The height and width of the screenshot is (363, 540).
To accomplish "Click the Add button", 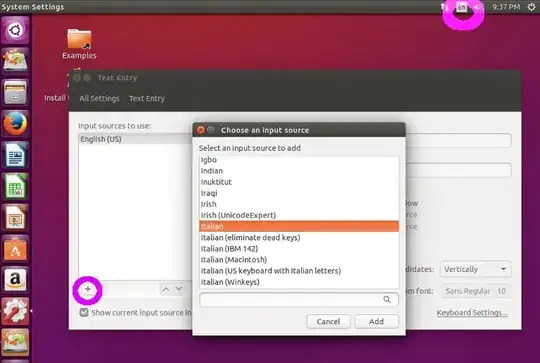I will coord(376,321).
